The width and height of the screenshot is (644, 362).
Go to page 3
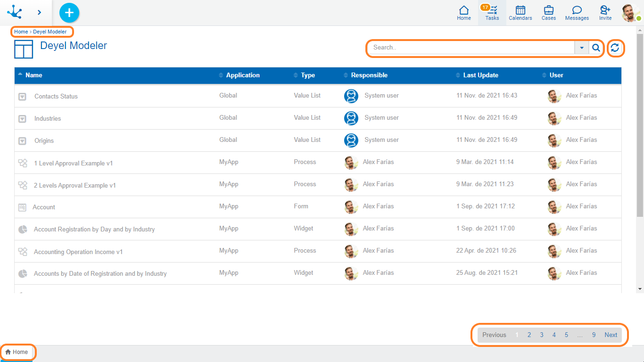point(542,335)
